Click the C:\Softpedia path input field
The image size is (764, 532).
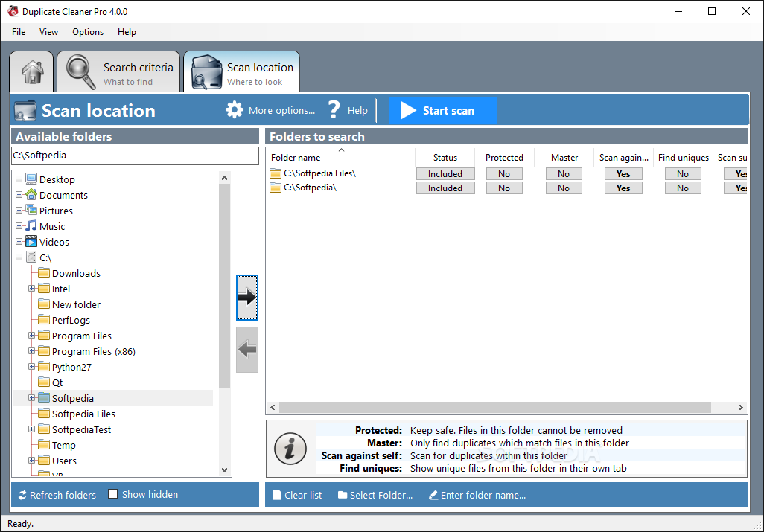click(x=135, y=156)
